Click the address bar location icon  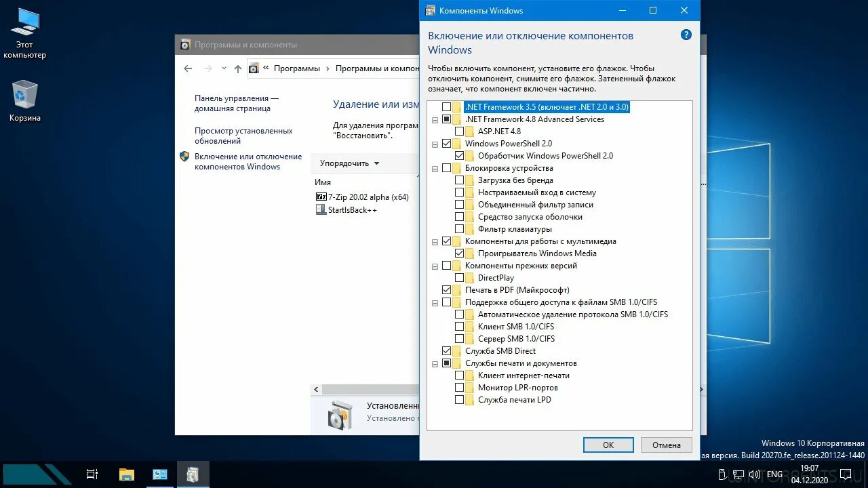point(254,68)
